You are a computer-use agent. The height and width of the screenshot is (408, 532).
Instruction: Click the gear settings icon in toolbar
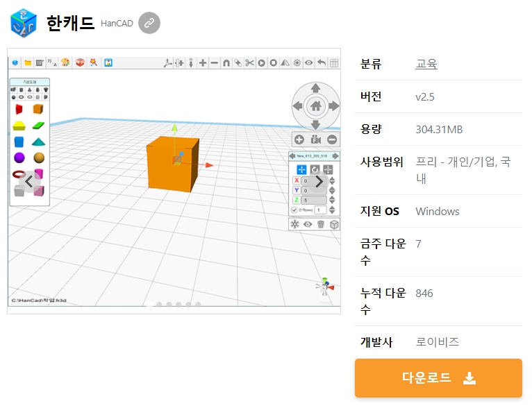pos(297,62)
